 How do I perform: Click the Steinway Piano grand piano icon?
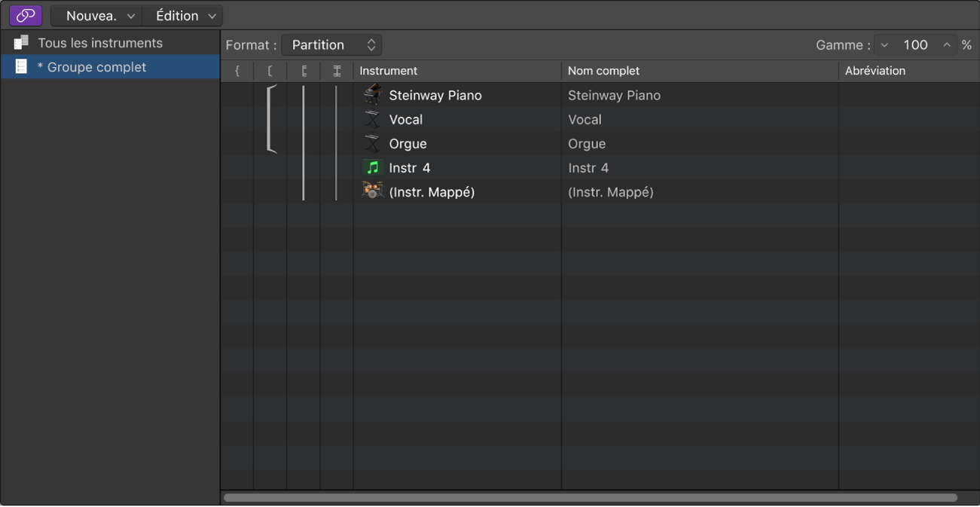(372, 95)
